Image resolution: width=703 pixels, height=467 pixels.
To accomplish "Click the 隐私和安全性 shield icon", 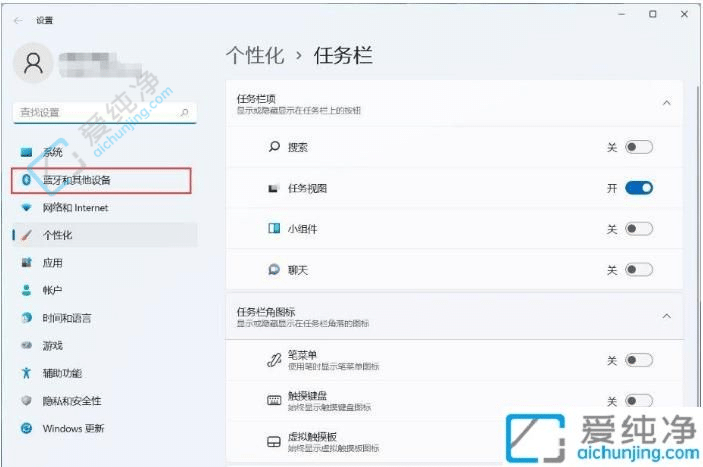I will tap(26, 401).
